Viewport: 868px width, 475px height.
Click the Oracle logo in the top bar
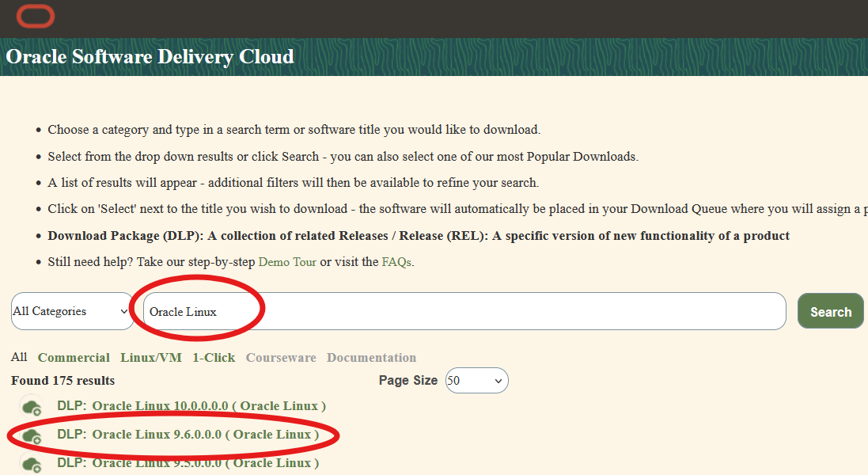pos(35,16)
